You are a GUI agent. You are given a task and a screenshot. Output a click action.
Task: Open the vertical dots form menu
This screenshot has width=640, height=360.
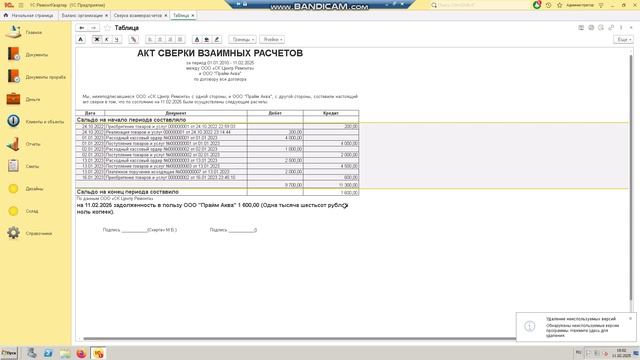coord(621,28)
